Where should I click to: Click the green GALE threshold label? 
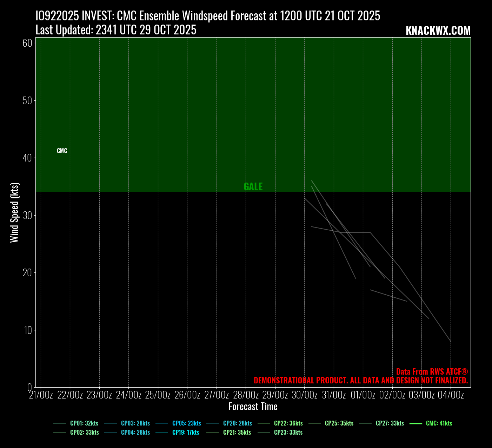click(x=253, y=187)
